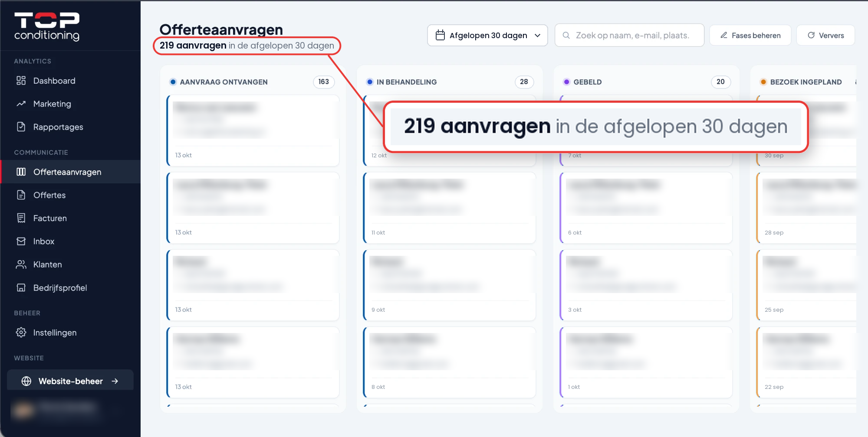This screenshot has width=868, height=437.
Task: Click the Bedrijfsprofiel building icon
Action: coord(21,287)
